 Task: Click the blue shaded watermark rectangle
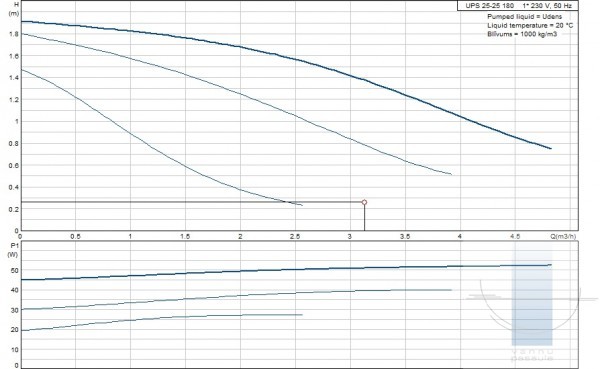pyautogui.click(x=532, y=295)
